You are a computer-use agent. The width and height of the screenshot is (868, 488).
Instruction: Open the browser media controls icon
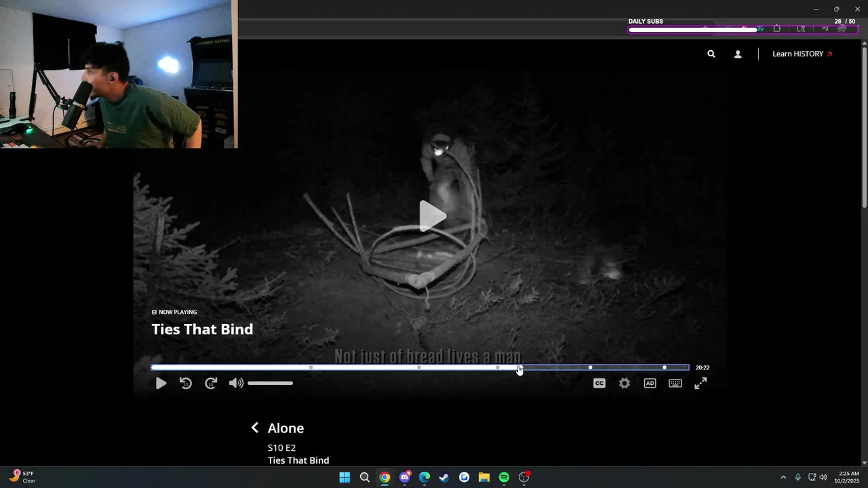click(x=825, y=29)
